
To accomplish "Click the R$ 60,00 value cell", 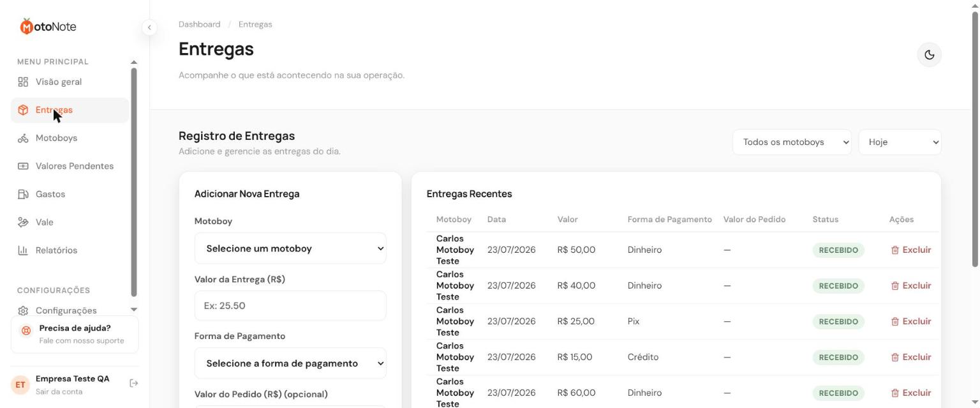I will coord(576,393).
